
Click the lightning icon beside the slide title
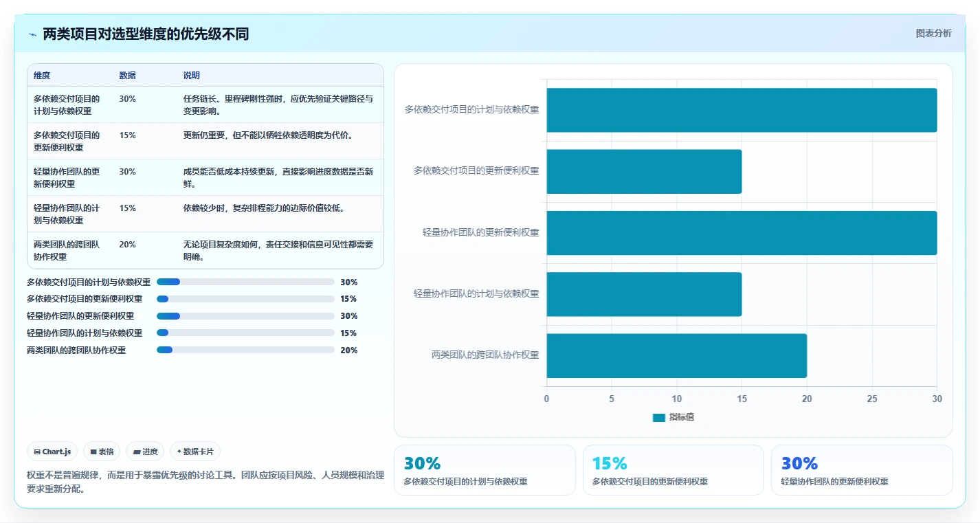tap(33, 34)
